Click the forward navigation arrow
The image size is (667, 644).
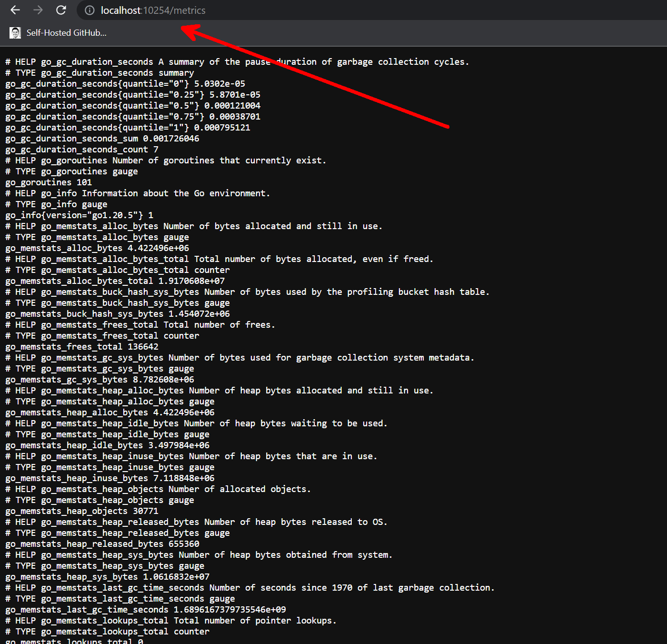[x=38, y=10]
